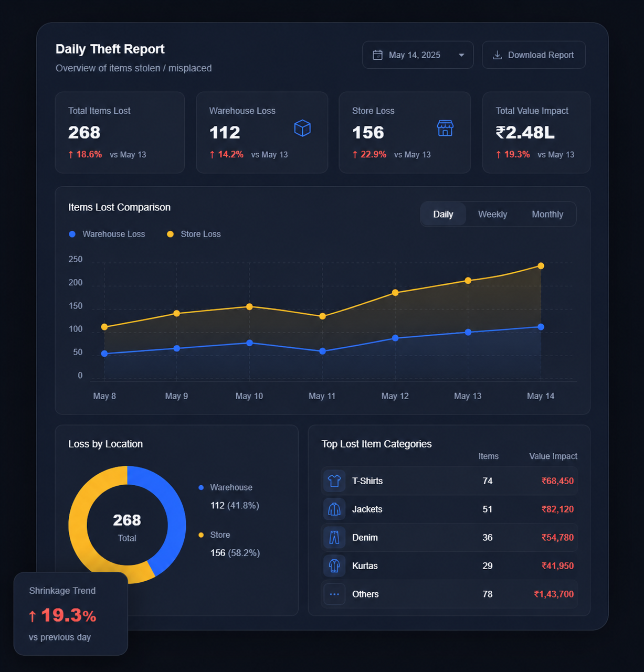
Task: Click the Total Value Impact ₹2.48L figure
Action: 525,133
